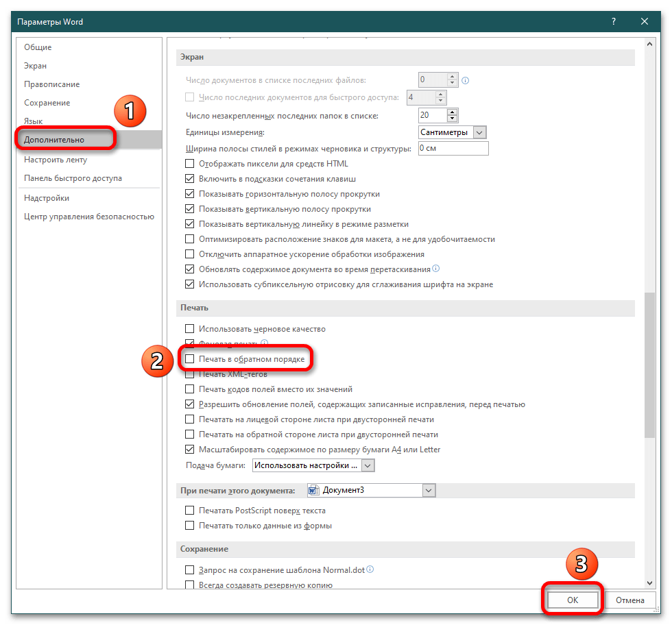Increase unpinned recent folders count
672x625 pixels.
452,112
